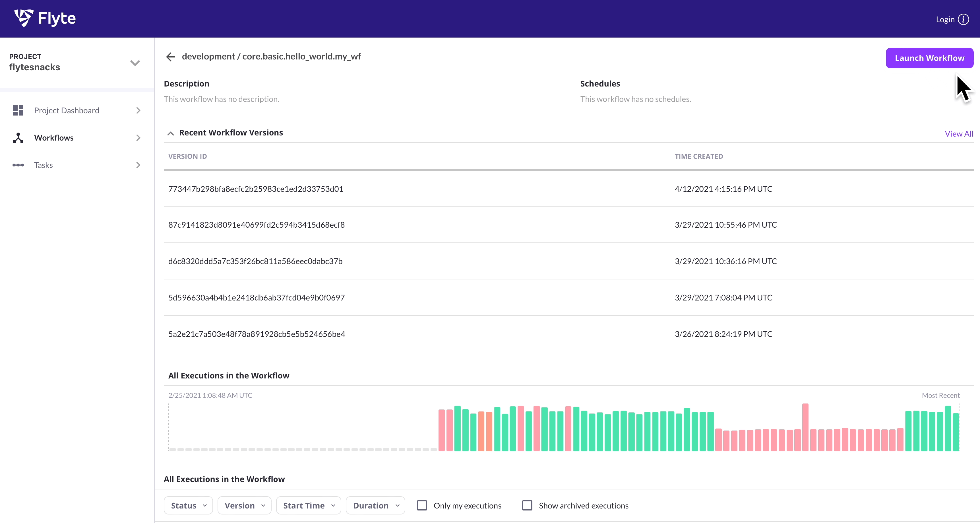This screenshot has width=980, height=523.
Task: Click the Flyte logo icon
Action: (x=24, y=18)
